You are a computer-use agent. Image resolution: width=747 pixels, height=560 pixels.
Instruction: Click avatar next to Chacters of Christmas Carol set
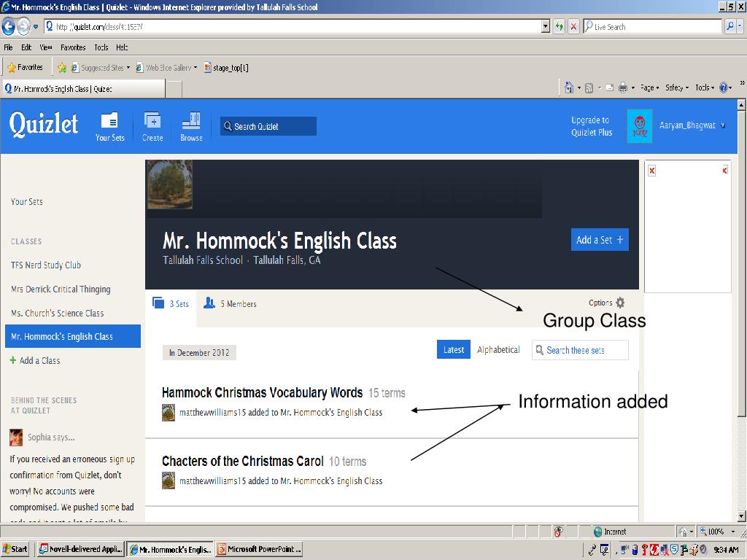[169, 481]
